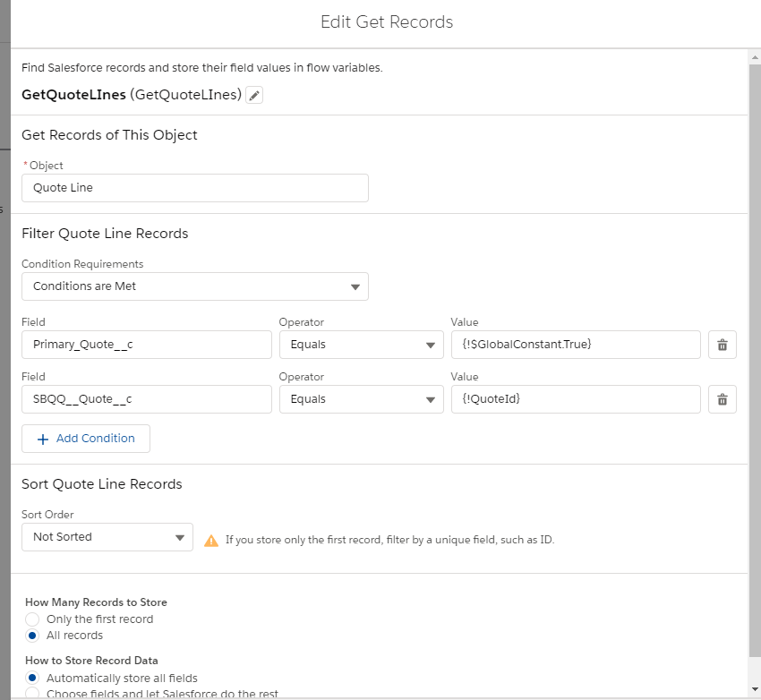Click the plus icon in Add Condition
This screenshot has height=700, width=761.
42,439
